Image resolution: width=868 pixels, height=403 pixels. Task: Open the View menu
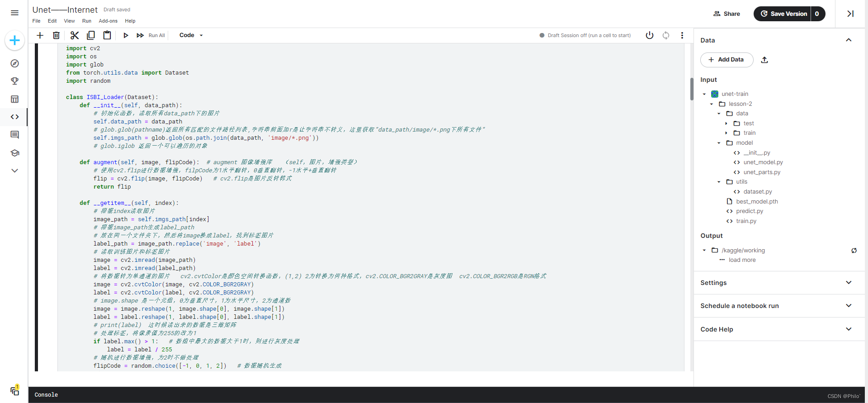[69, 21]
